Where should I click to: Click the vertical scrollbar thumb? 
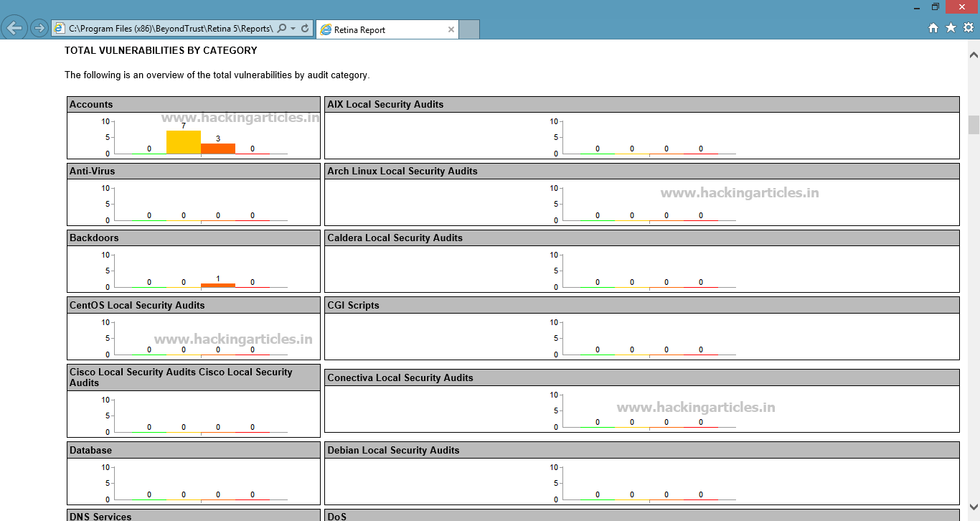(974, 125)
